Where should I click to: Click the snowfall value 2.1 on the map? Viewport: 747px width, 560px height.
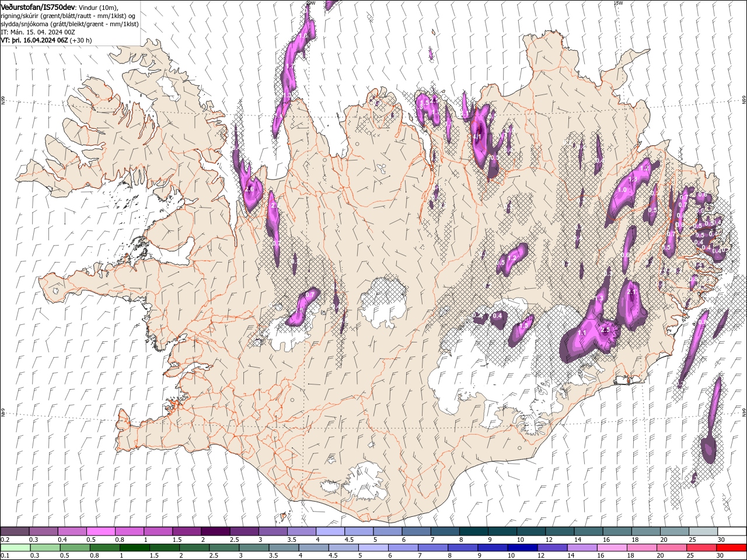tap(632, 292)
